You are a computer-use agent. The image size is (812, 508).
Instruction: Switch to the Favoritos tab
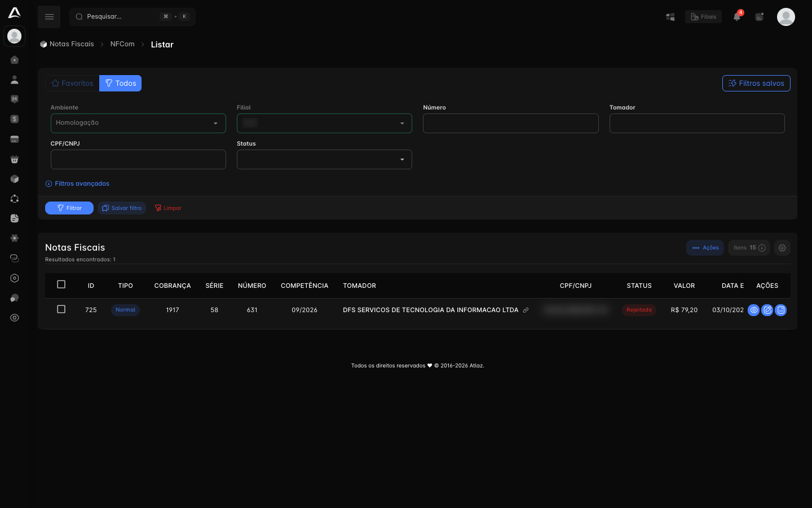(x=72, y=83)
